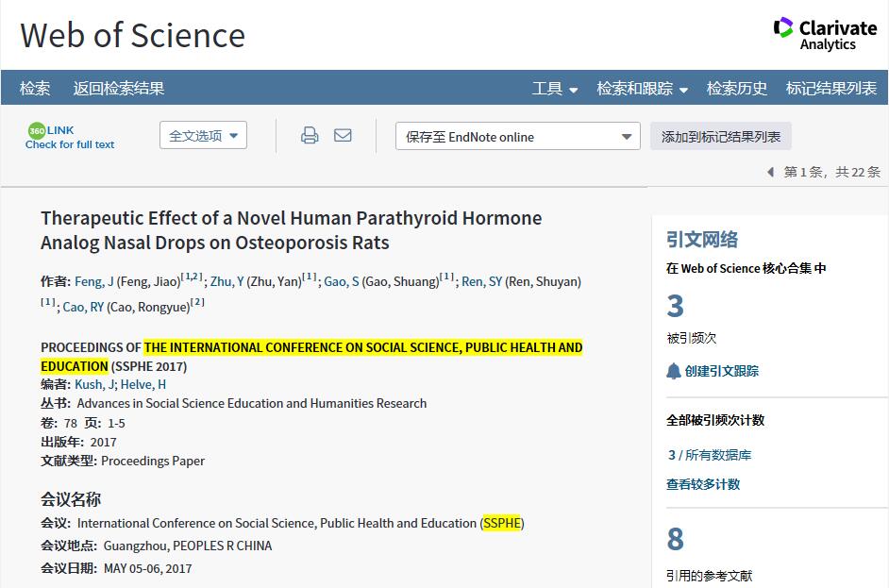The image size is (889, 588).
Task: Open 检索历史 in the navigation bar
Action: click(x=736, y=89)
